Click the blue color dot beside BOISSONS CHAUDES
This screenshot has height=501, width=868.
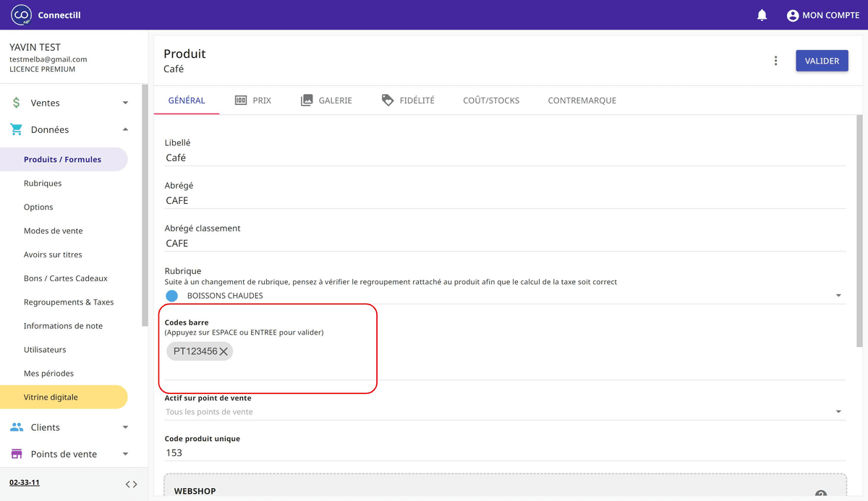[171, 295]
